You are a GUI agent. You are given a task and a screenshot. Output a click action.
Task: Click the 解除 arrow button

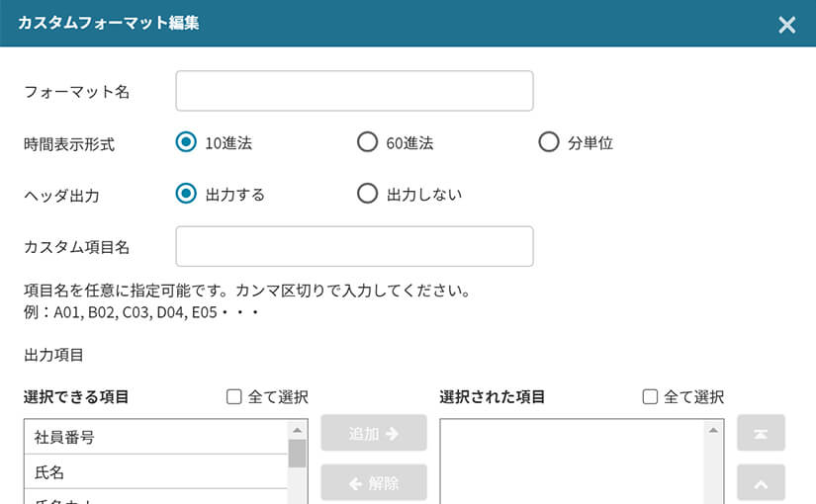pyautogui.click(x=374, y=482)
